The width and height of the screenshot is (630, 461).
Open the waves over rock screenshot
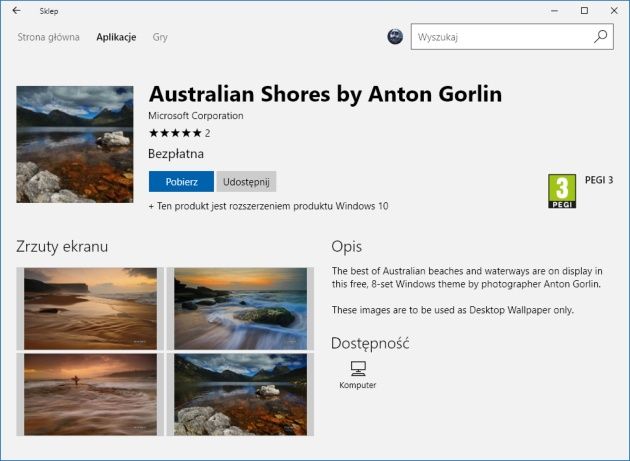pyautogui.click(x=240, y=309)
